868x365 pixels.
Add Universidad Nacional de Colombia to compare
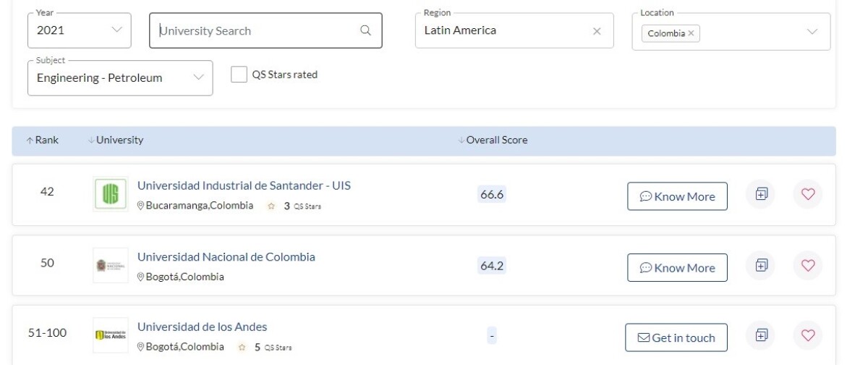click(760, 265)
